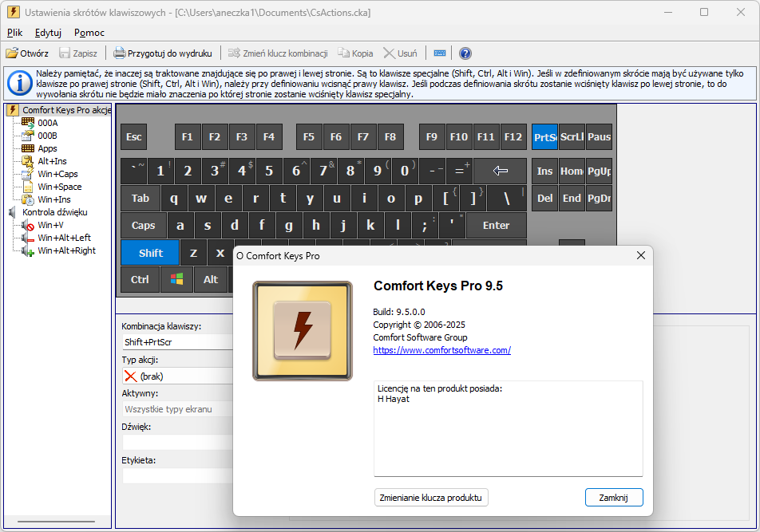Click the Zapisz toolbar button

click(78, 53)
